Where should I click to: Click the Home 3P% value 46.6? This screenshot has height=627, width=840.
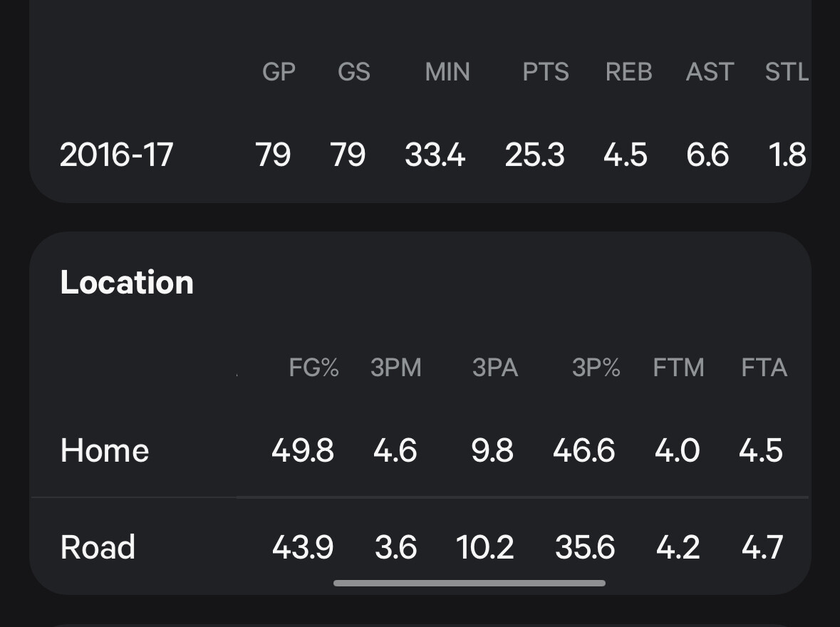pyautogui.click(x=584, y=450)
